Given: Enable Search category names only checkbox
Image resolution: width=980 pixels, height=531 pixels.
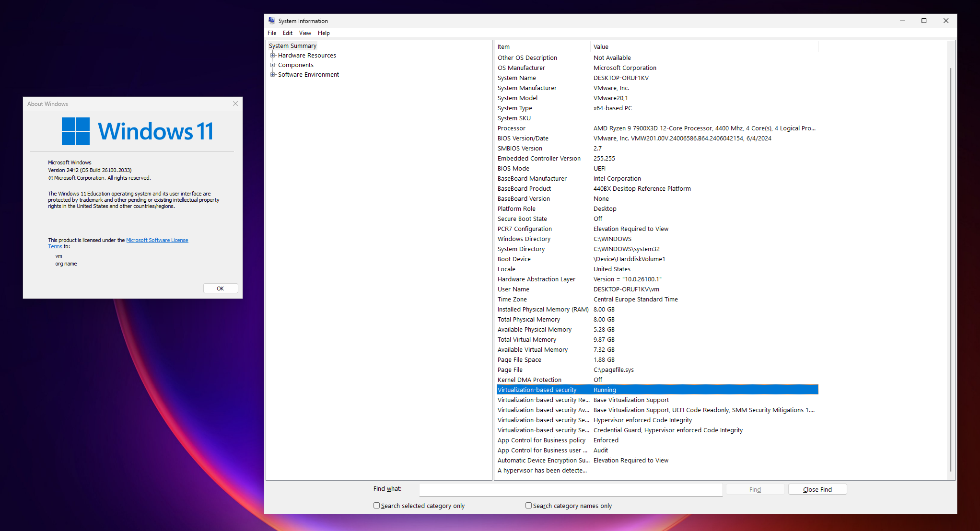Looking at the screenshot, I should (x=528, y=505).
